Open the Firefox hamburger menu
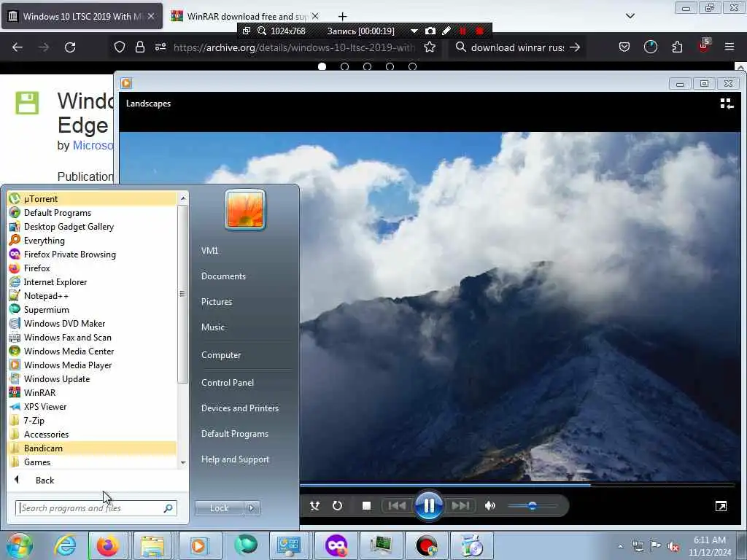Screen dimensions: 747x560 pos(729,47)
